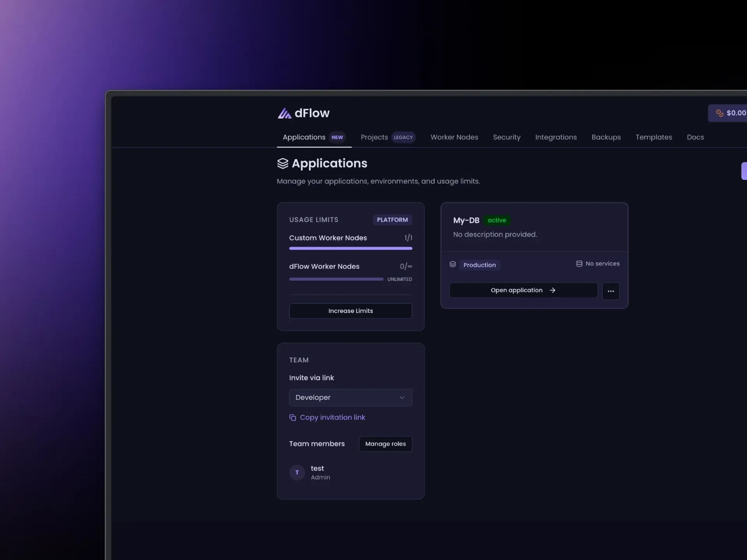Viewport: 747px width, 560px height.
Task: Go to the Templates tab
Action: [653, 137]
